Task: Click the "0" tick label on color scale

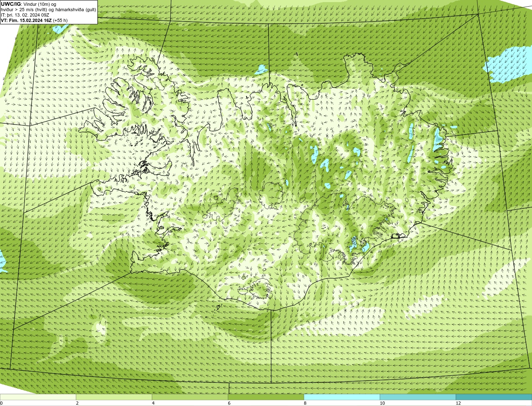Action: 1,403
